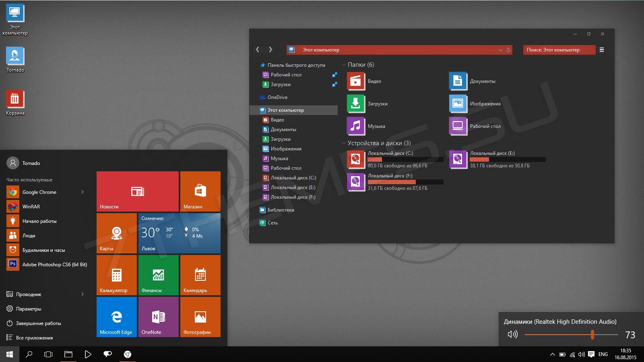Click the Новости tile
This screenshot has height=362, width=644.
[x=138, y=191]
